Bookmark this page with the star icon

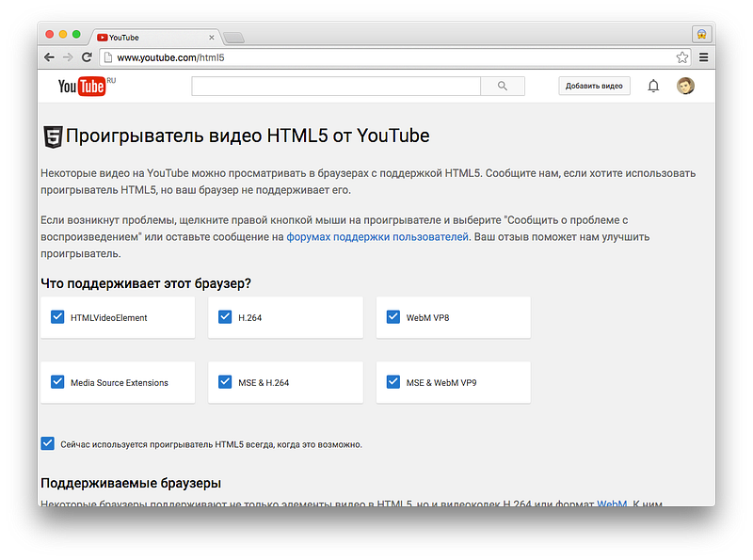pyautogui.click(x=681, y=57)
